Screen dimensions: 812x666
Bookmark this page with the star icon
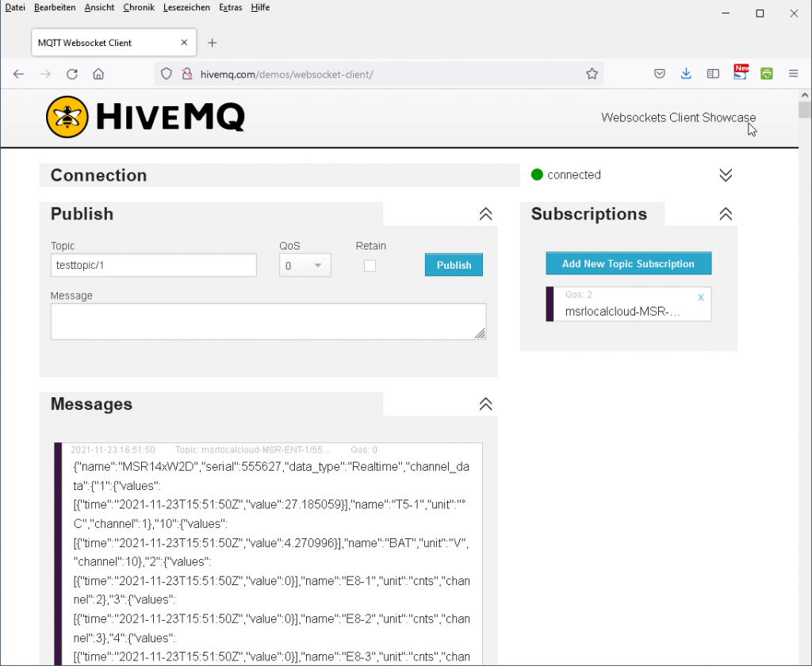pyautogui.click(x=592, y=74)
